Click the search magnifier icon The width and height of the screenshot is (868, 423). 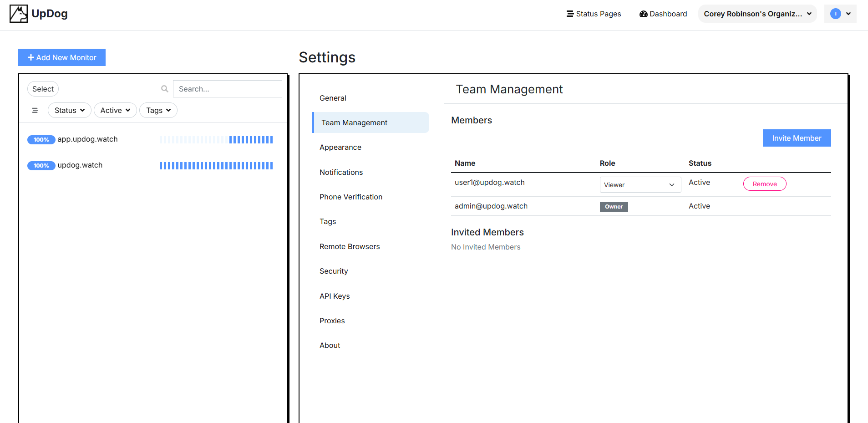[164, 89]
